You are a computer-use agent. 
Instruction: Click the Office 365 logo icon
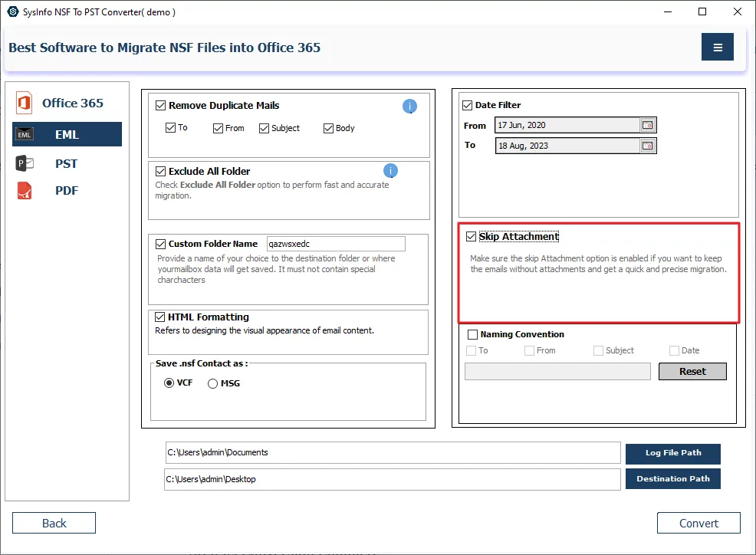pyautogui.click(x=24, y=103)
